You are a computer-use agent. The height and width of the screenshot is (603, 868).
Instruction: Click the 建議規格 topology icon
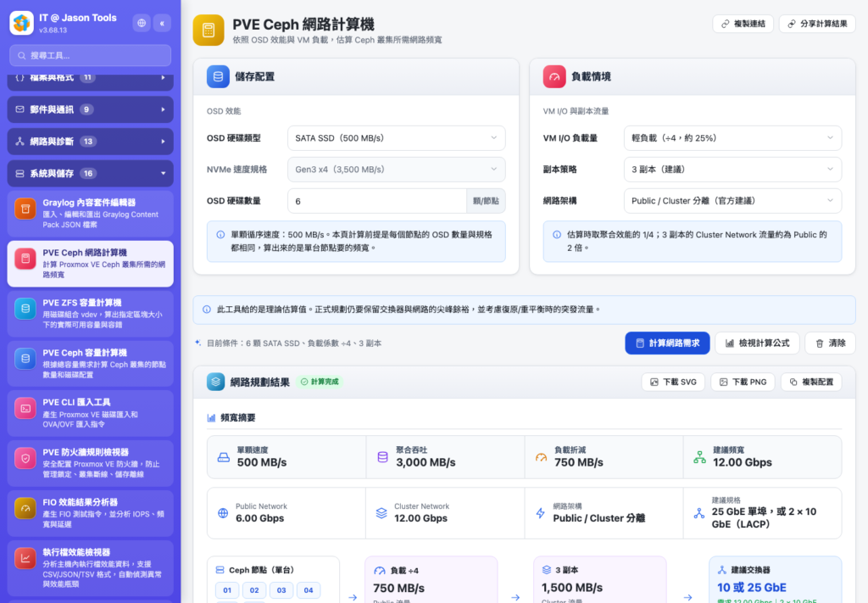(x=699, y=513)
